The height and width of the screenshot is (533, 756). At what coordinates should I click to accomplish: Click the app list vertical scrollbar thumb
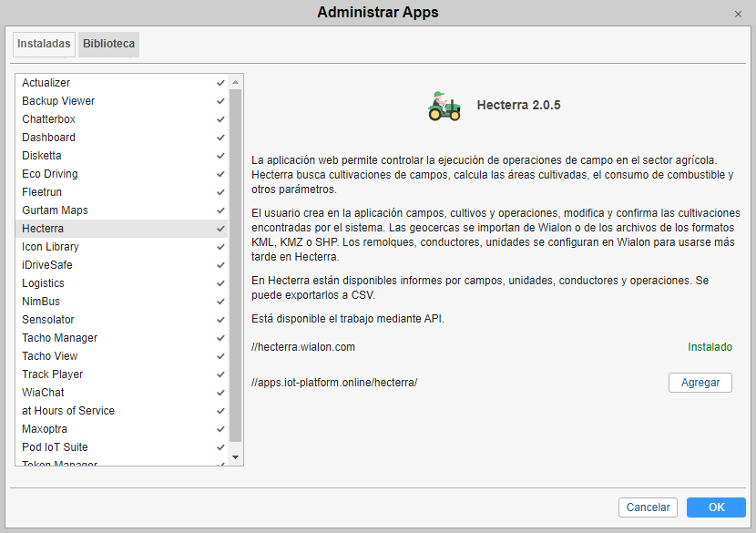[235, 266]
